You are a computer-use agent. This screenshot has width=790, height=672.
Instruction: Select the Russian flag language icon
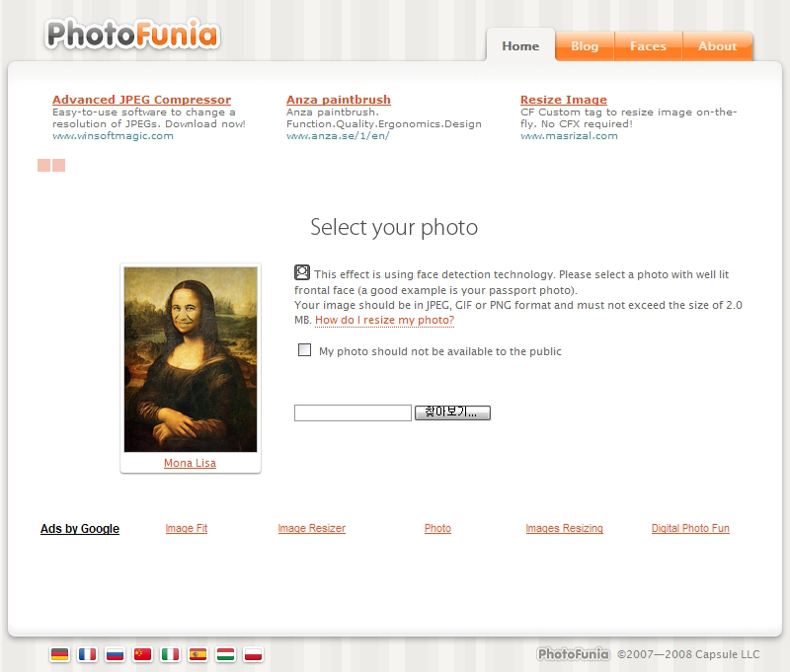115,654
